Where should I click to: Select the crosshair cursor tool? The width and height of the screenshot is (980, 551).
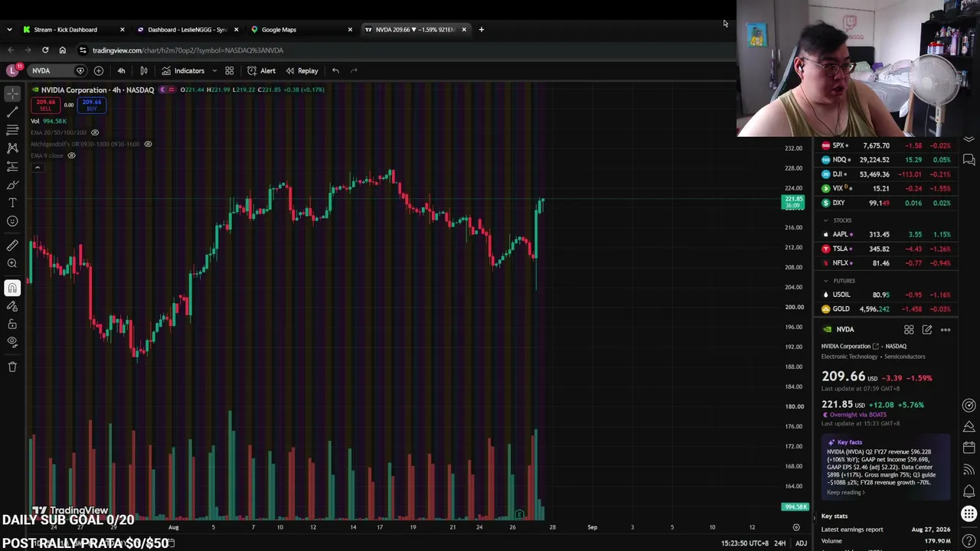[12, 93]
